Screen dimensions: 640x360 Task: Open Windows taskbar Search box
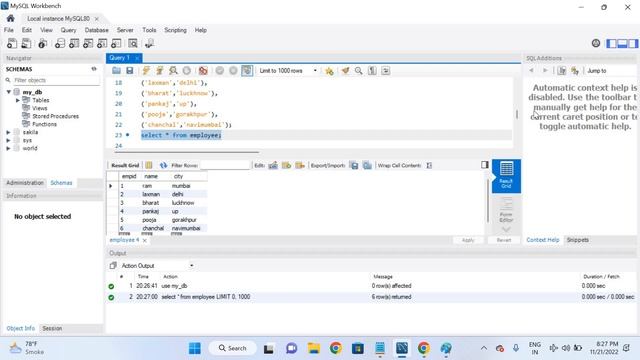click(232, 348)
